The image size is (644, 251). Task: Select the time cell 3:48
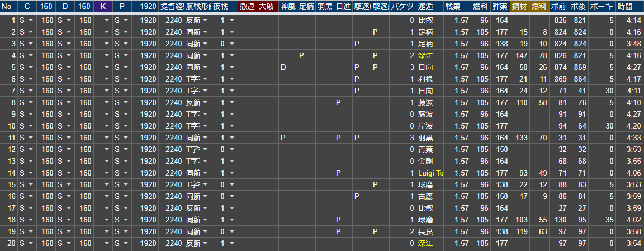pyautogui.click(x=629, y=44)
